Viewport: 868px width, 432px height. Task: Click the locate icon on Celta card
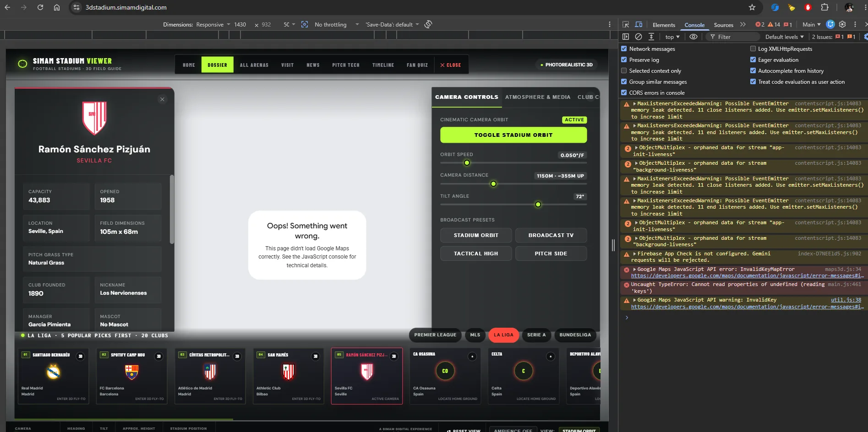point(551,356)
